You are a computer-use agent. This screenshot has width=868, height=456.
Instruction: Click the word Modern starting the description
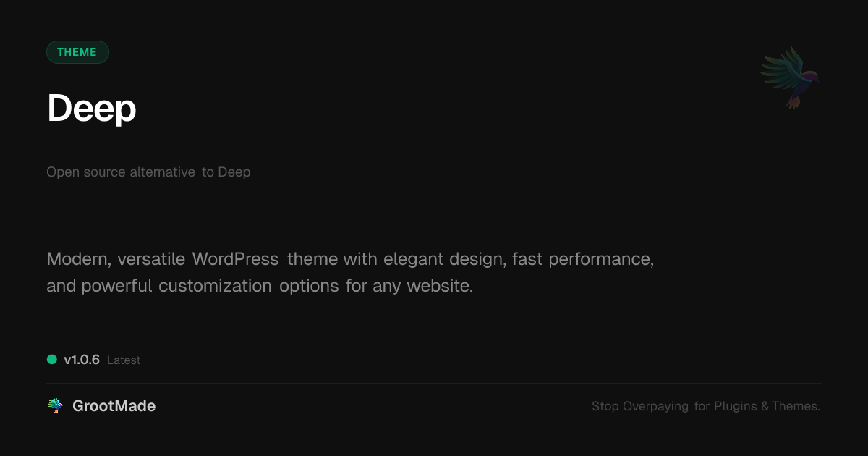click(77, 259)
